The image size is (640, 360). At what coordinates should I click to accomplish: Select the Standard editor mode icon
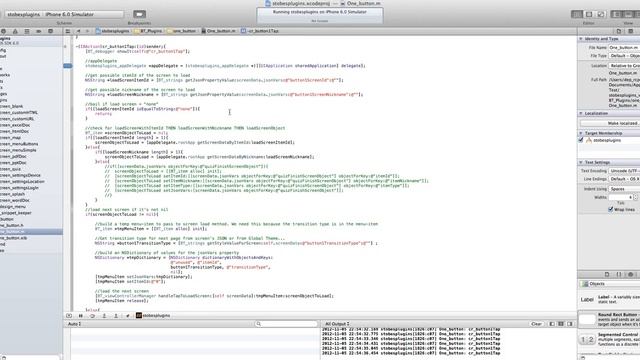pos(577,14)
